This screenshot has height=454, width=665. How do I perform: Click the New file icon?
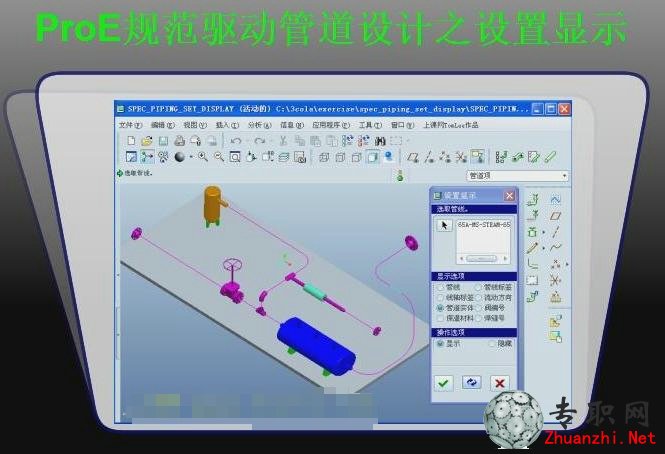click(131, 140)
